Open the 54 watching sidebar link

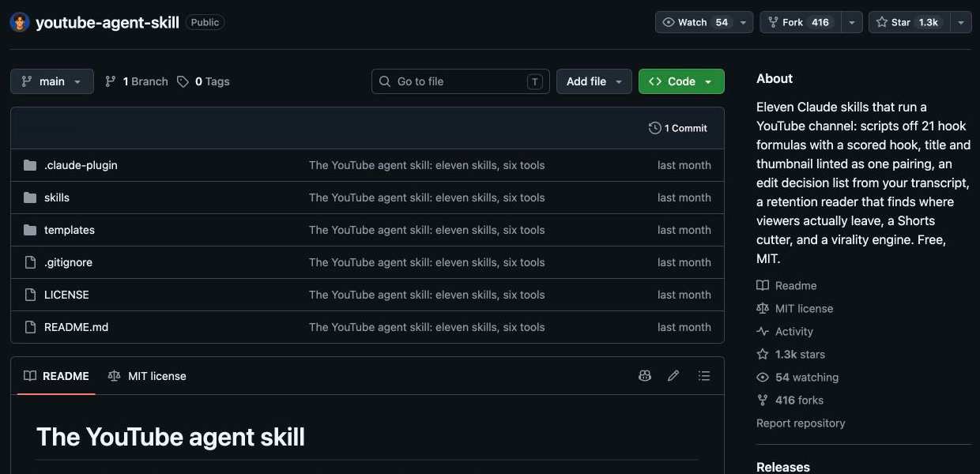pos(797,378)
